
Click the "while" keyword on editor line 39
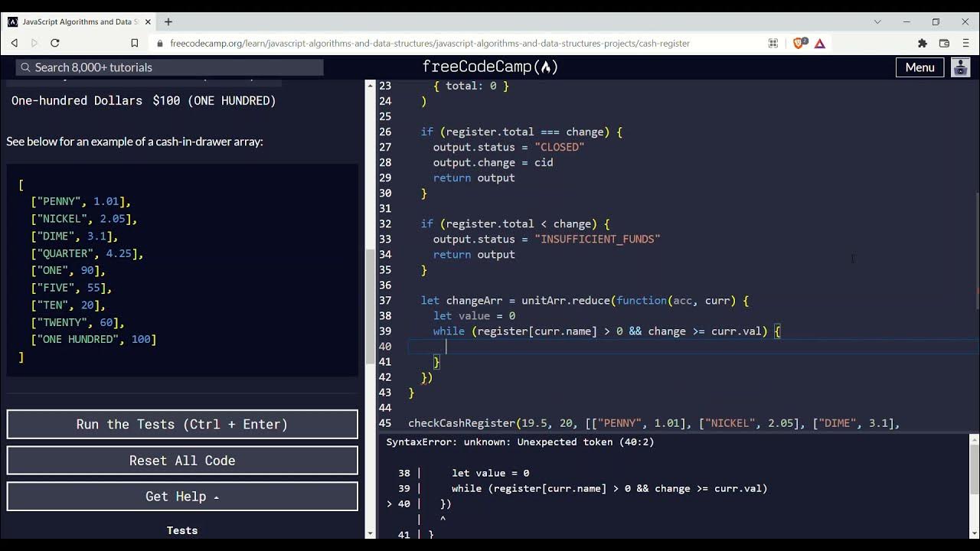449,331
